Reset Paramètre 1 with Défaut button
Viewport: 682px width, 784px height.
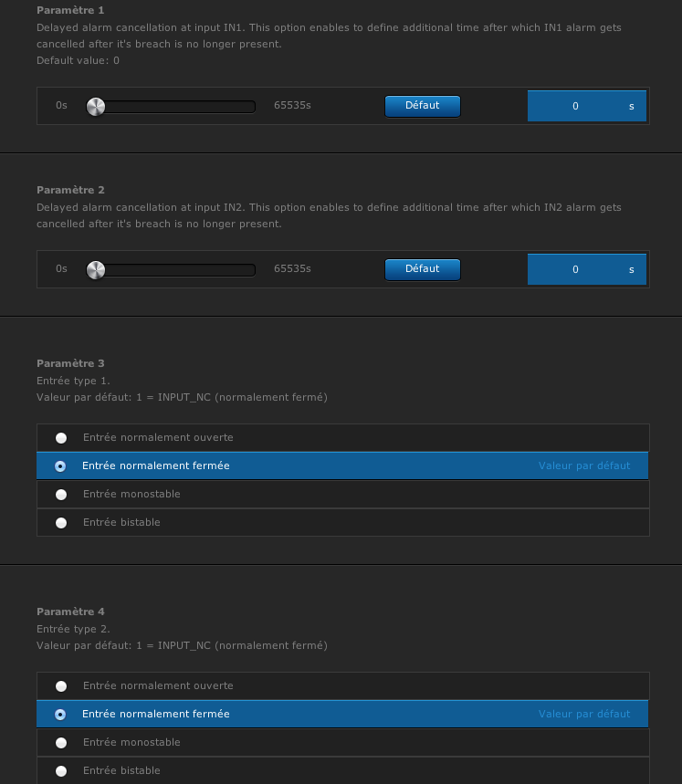pyautogui.click(x=423, y=106)
